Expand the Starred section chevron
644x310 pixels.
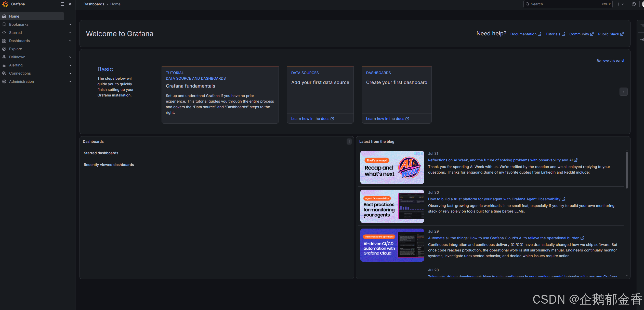click(70, 33)
